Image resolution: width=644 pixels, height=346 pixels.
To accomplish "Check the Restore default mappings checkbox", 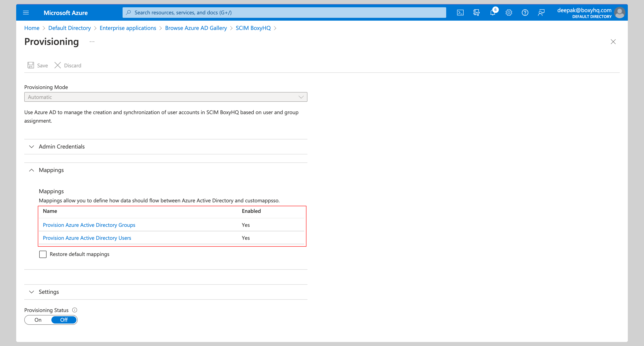I will click(43, 254).
